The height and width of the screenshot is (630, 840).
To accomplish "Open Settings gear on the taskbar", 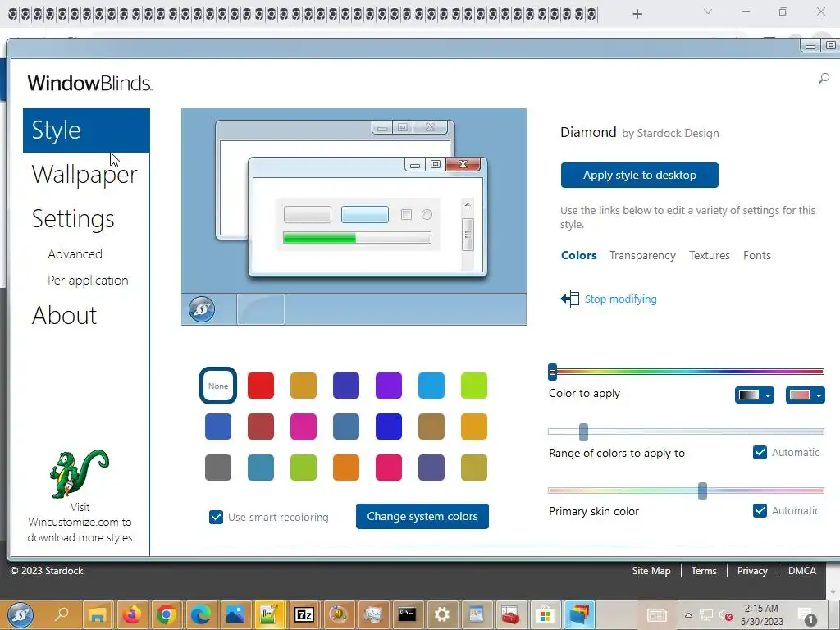I will pyautogui.click(x=442, y=615).
